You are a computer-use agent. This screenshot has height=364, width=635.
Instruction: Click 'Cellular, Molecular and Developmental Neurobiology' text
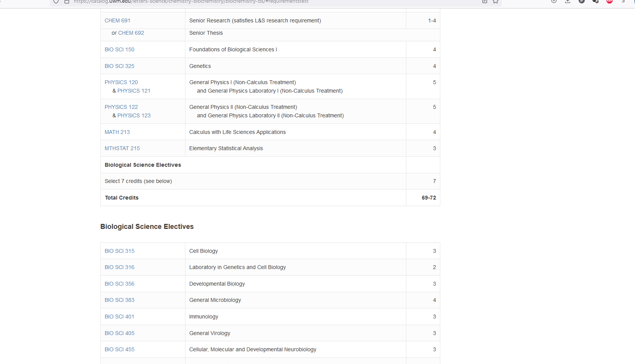click(253, 349)
